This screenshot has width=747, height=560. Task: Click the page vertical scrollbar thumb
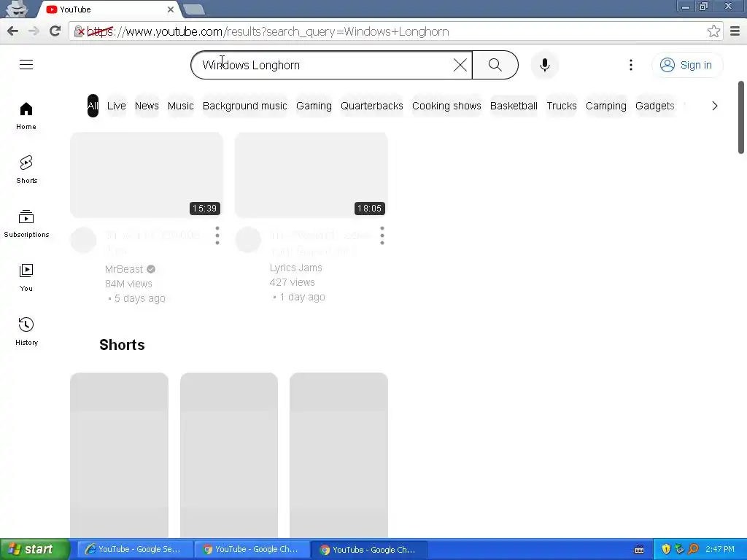click(x=741, y=117)
